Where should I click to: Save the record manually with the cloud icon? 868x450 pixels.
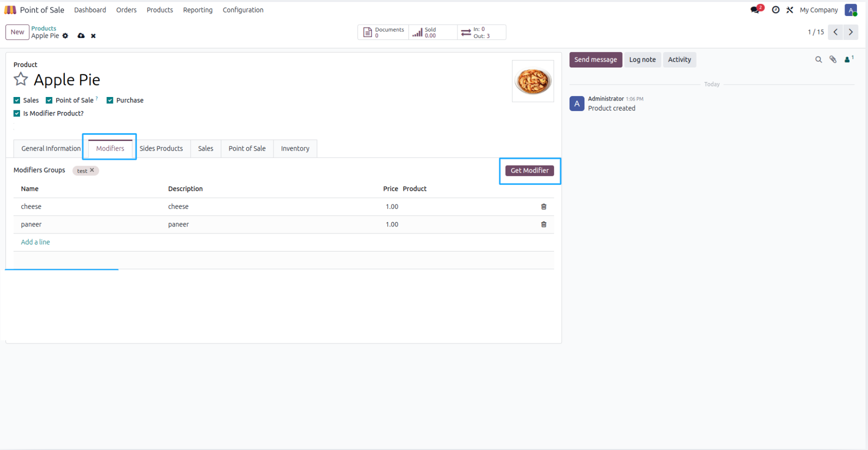(x=81, y=36)
